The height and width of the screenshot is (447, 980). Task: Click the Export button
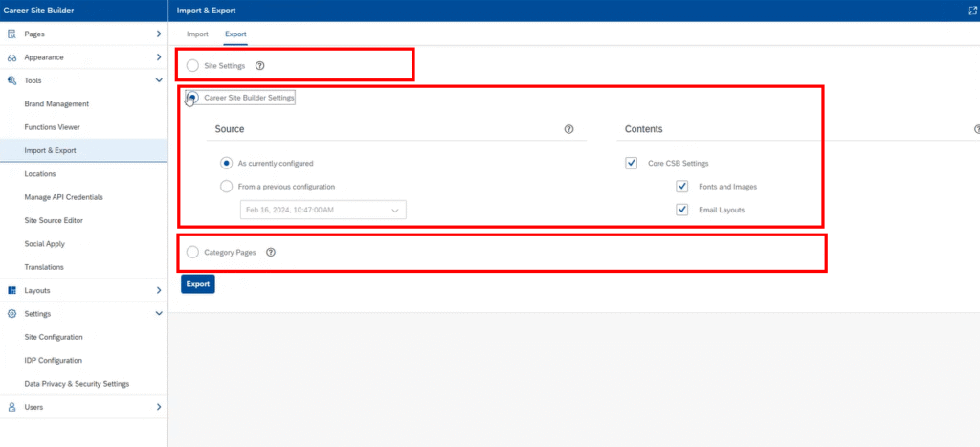tap(198, 284)
